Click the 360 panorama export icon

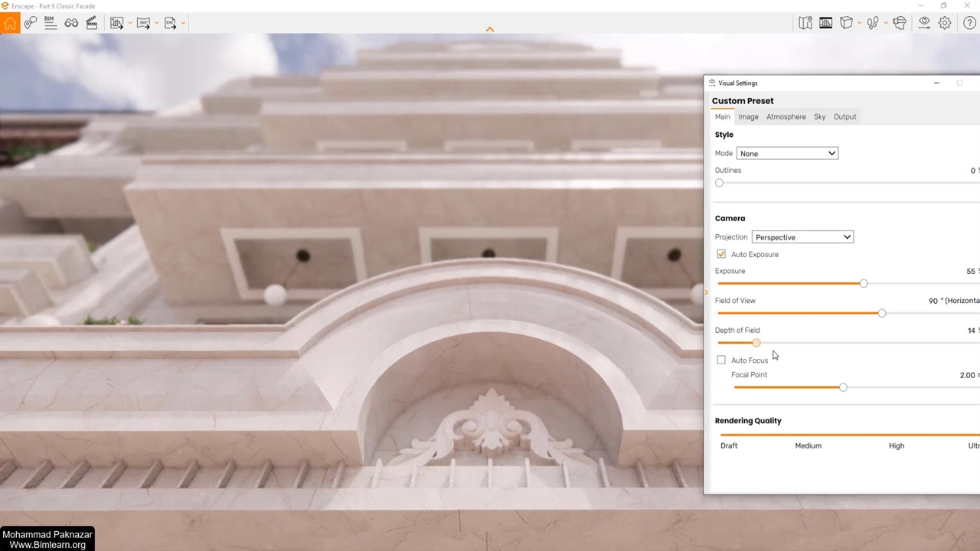pyautogui.click(x=143, y=23)
